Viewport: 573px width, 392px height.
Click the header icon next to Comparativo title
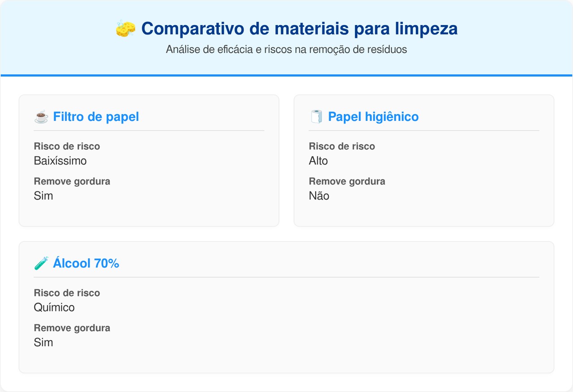pos(125,28)
